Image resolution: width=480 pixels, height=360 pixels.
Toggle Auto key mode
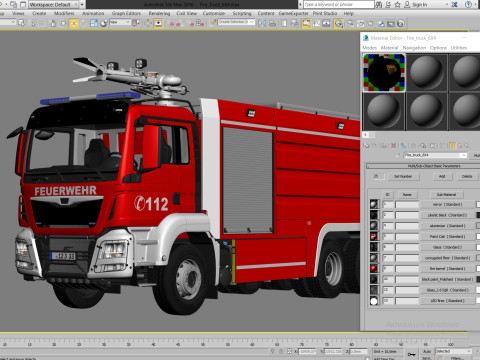426,351
